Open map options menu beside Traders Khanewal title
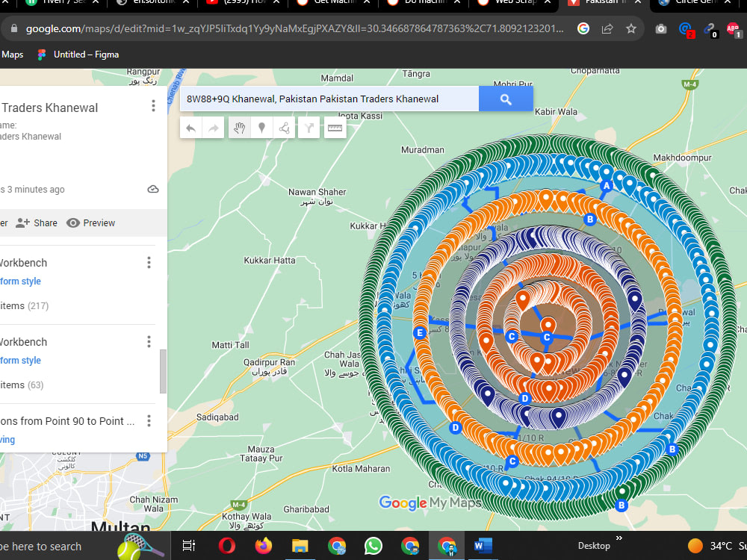 point(153,106)
